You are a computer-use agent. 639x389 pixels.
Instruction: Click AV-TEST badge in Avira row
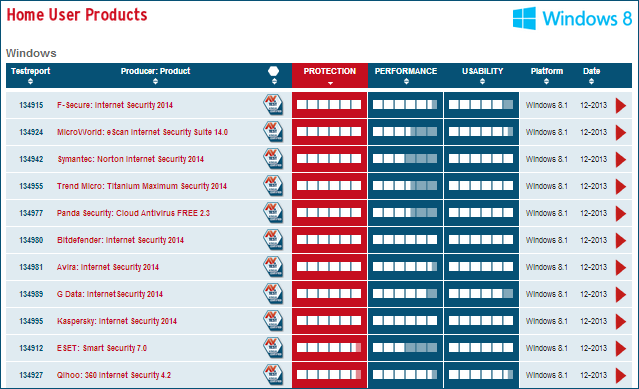pos(273,266)
